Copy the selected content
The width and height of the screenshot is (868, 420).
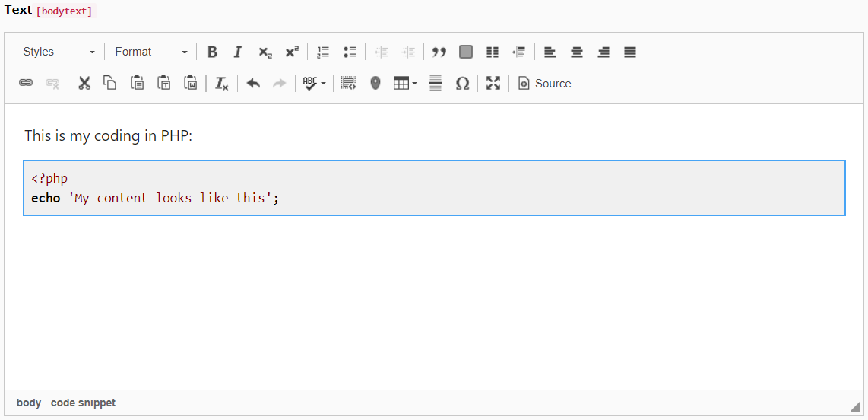click(110, 83)
